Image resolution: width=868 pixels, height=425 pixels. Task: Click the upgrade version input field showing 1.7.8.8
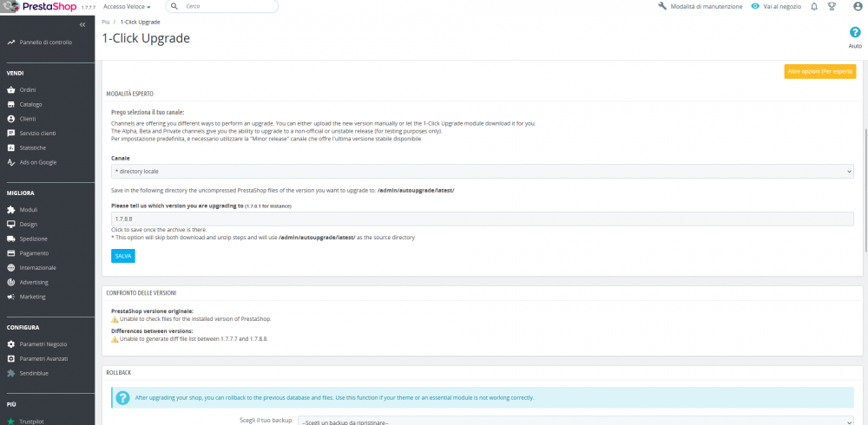pos(482,219)
